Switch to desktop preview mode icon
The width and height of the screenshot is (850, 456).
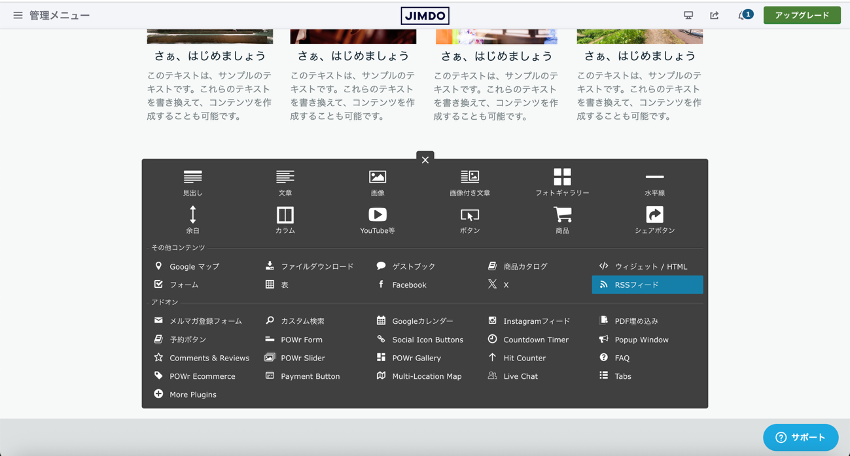pyautogui.click(x=688, y=15)
